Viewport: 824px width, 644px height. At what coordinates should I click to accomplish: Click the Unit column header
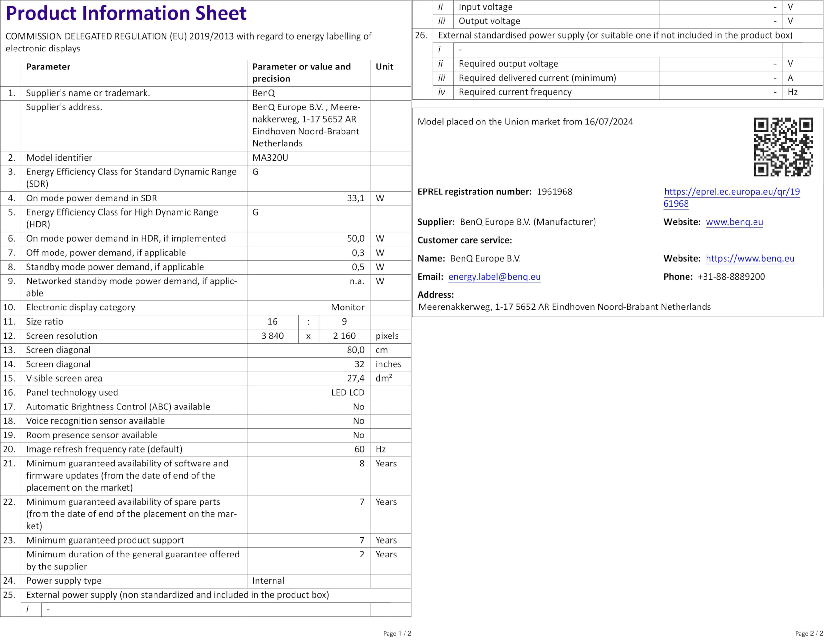tap(384, 67)
